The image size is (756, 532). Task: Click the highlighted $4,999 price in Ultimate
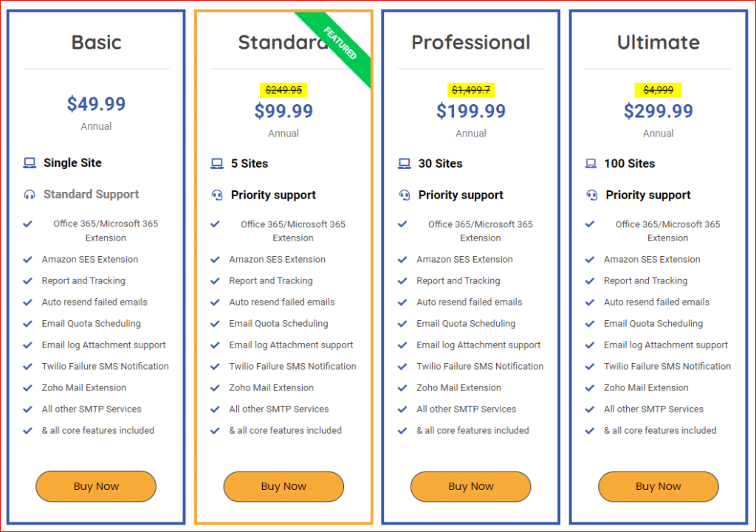pos(658,89)
